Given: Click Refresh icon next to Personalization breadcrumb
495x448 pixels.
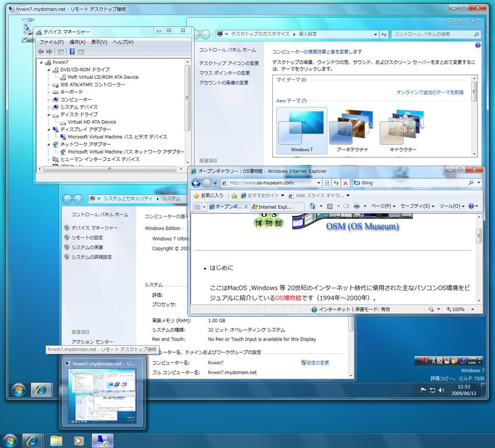Looking at the screenshot, I should (384, 34).
